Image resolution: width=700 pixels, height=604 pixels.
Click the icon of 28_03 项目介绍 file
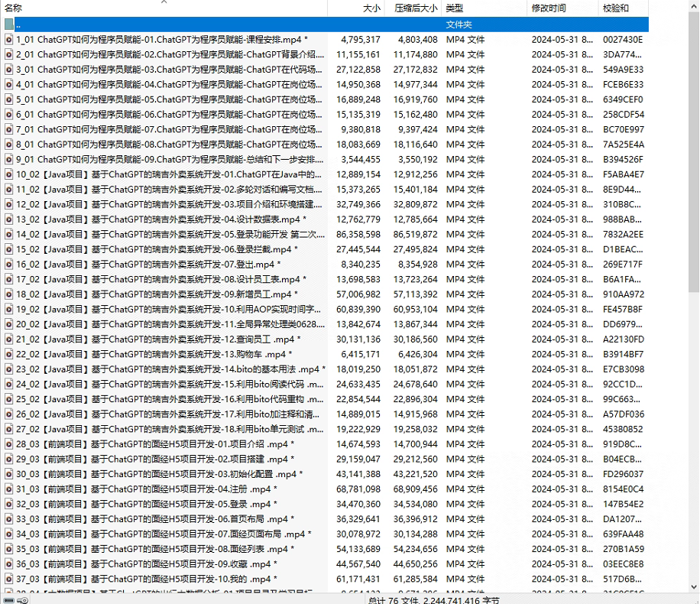8,444
